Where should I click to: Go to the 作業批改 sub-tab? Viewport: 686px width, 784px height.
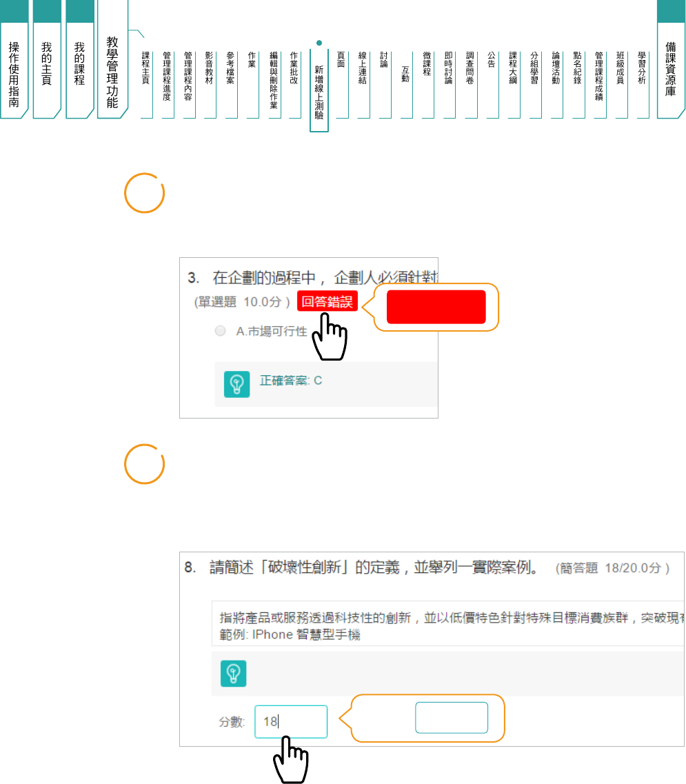tap(294, 84)
